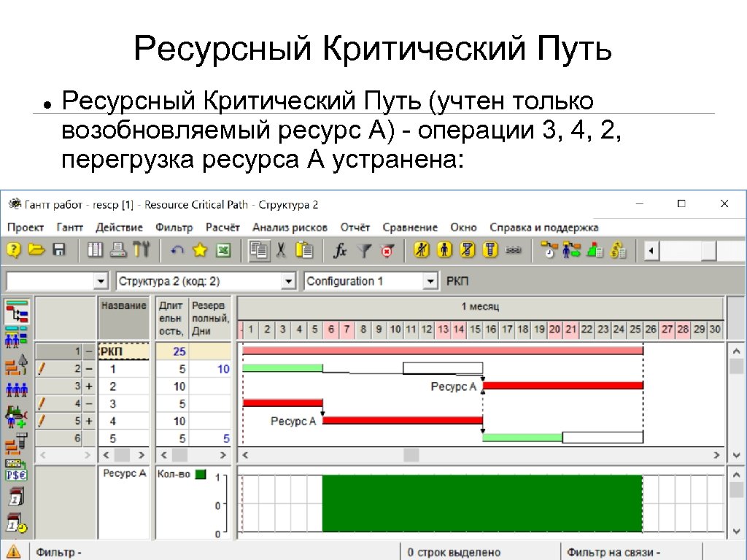Screen dimensions: 747x560
Task: Save the project with the diskette icon
Action: point(58,250)
